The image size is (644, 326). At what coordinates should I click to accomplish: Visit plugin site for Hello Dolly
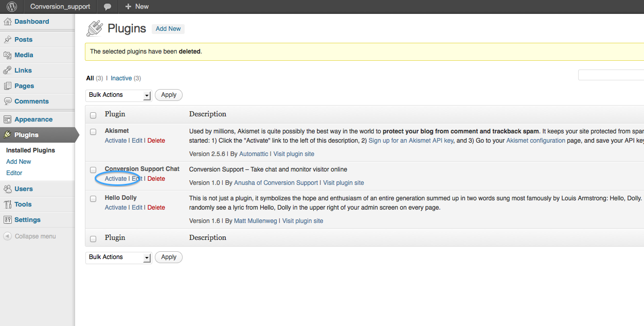coord(303,221)
